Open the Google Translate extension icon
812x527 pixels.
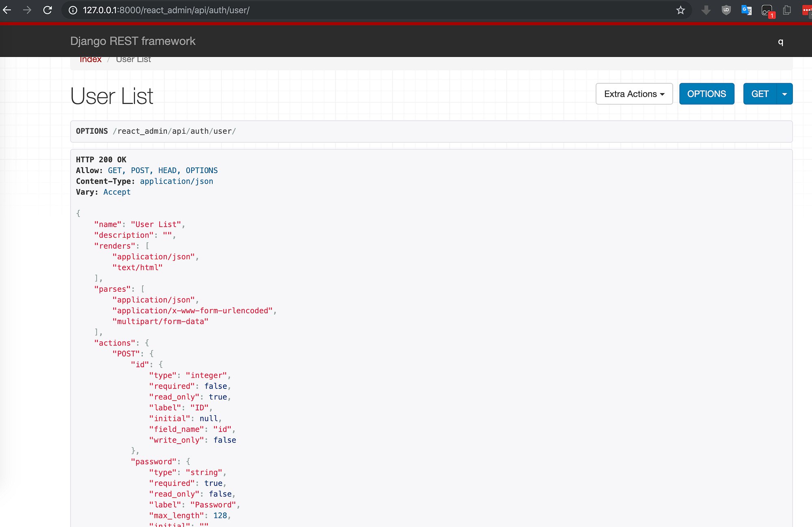[746, 10]
